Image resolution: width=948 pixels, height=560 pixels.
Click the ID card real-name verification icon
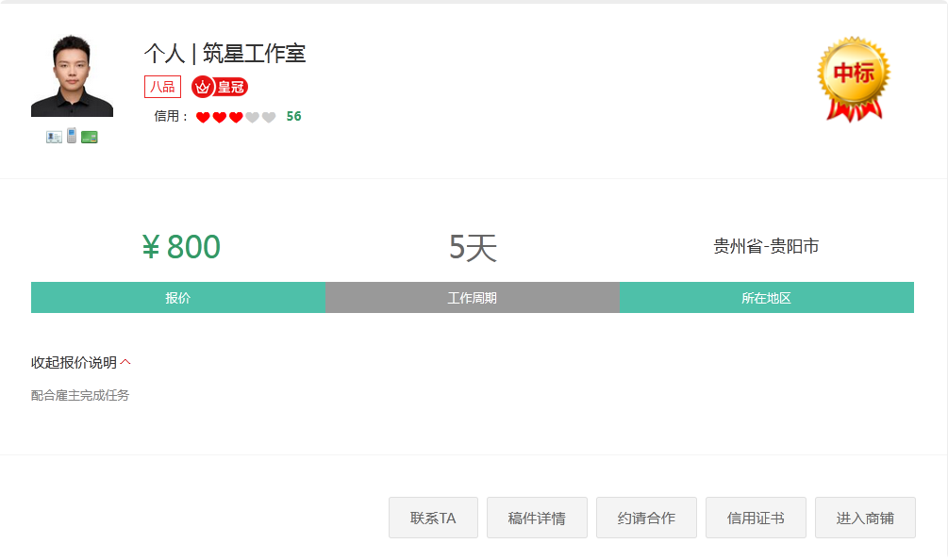click(x=54, y=136)
